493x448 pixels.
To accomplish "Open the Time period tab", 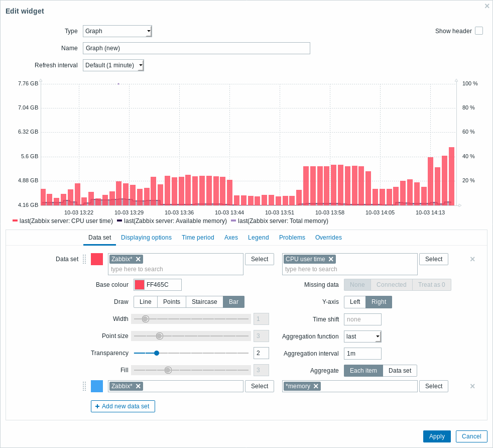I will tap(198, 238).
